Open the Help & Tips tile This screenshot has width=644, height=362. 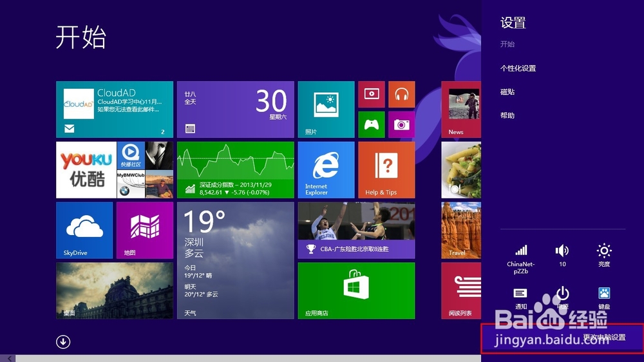(x=386, y=169)
